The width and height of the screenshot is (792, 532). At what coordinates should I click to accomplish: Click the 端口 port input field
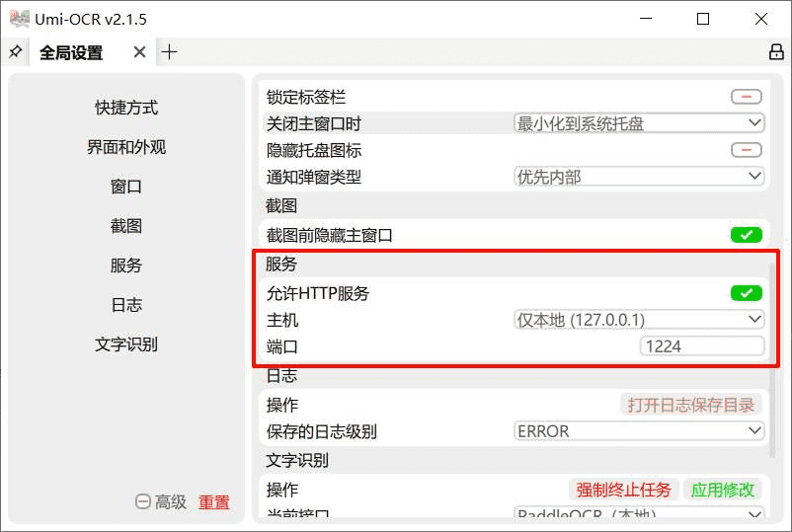tap(702, 346)
